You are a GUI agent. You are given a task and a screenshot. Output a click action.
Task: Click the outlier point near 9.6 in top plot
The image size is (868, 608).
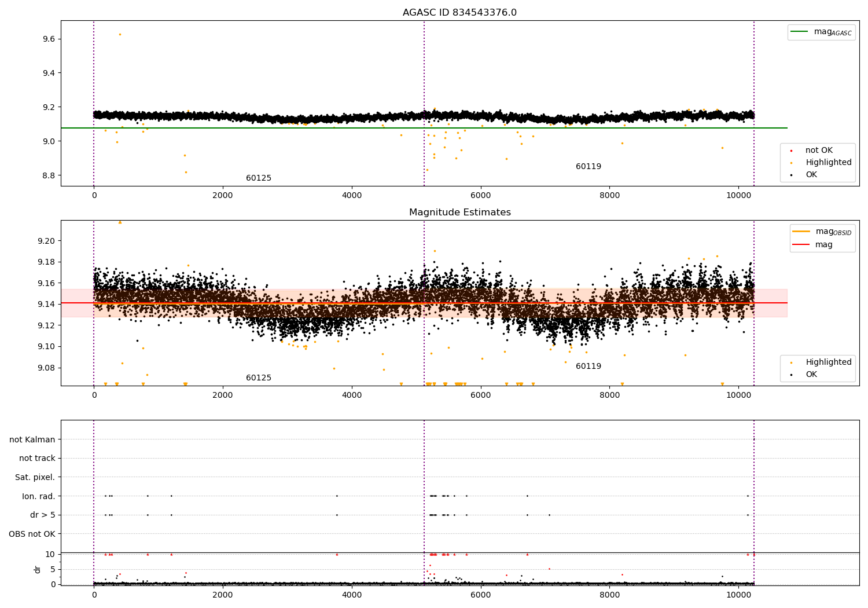pos(120,34)
